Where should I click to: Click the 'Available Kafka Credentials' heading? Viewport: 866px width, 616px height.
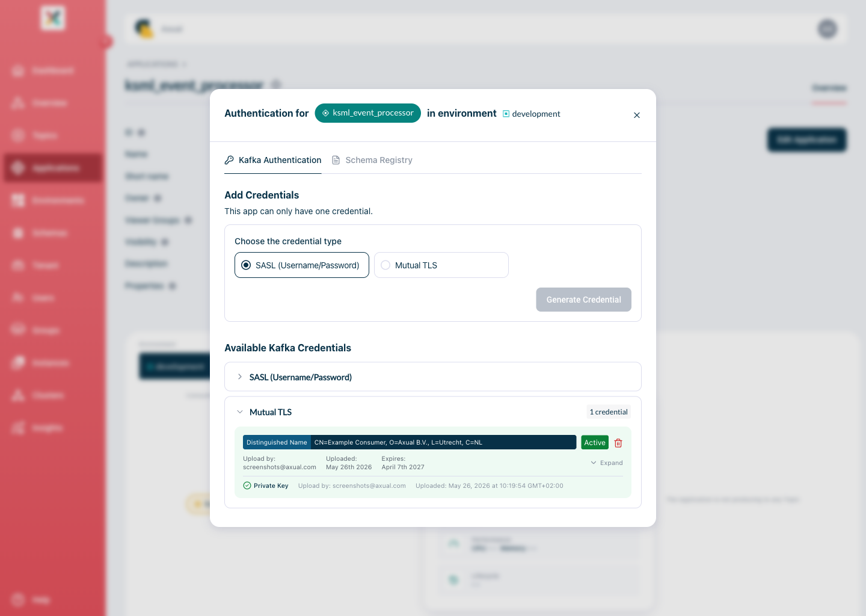pyautogui.click(x=287, y=348)
